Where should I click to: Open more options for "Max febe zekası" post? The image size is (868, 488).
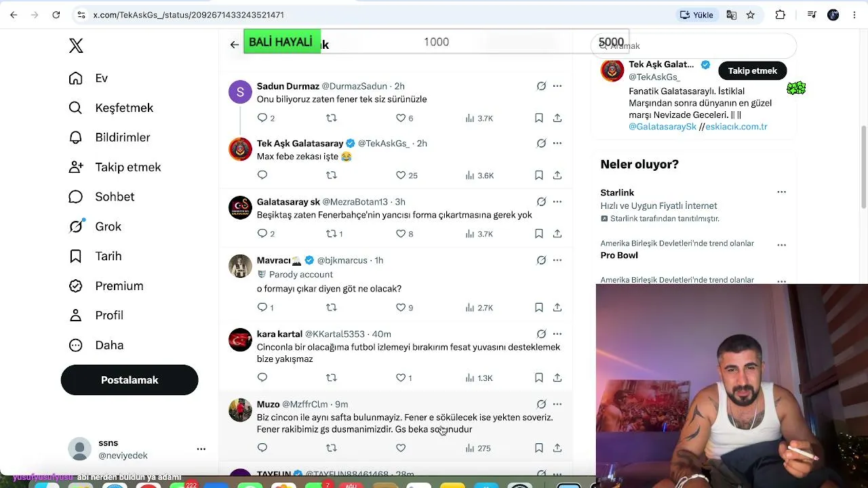click(x=557, y=143)
